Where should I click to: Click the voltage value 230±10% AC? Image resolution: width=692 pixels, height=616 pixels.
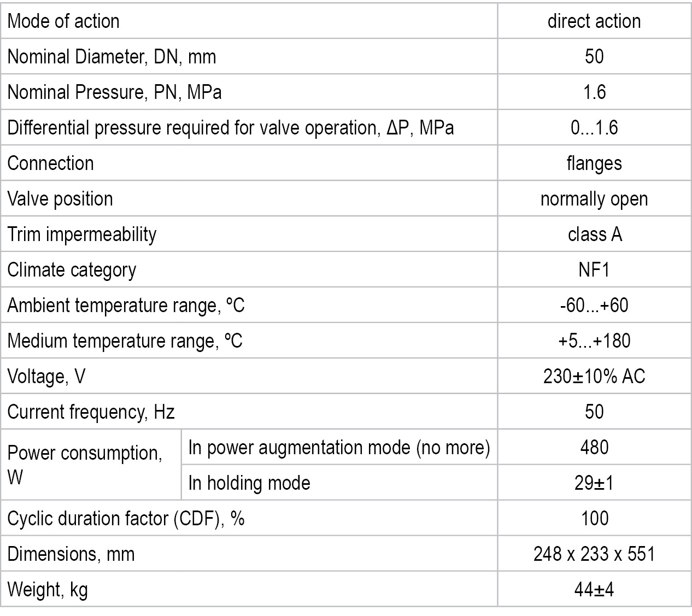click(594, 376)
